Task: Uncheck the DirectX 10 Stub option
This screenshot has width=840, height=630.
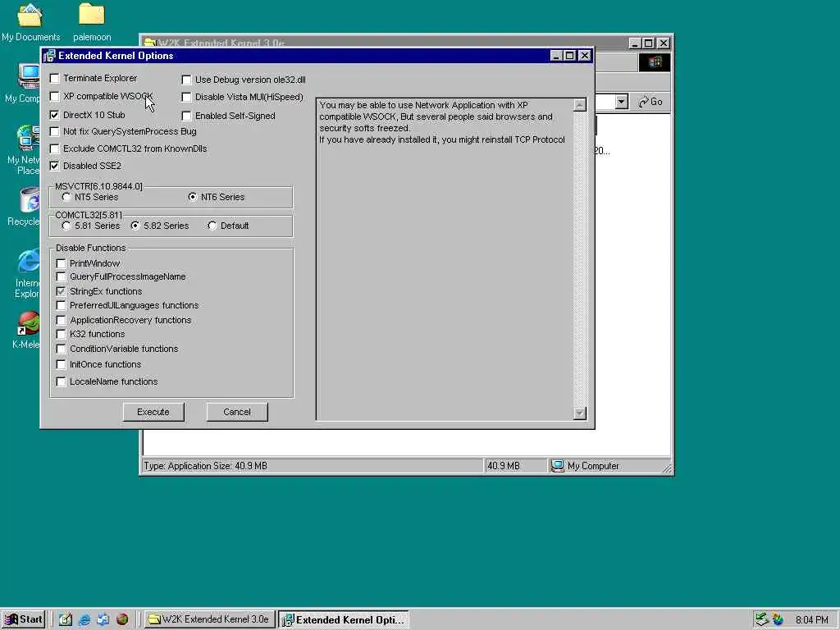Action: tap(54, 115)
